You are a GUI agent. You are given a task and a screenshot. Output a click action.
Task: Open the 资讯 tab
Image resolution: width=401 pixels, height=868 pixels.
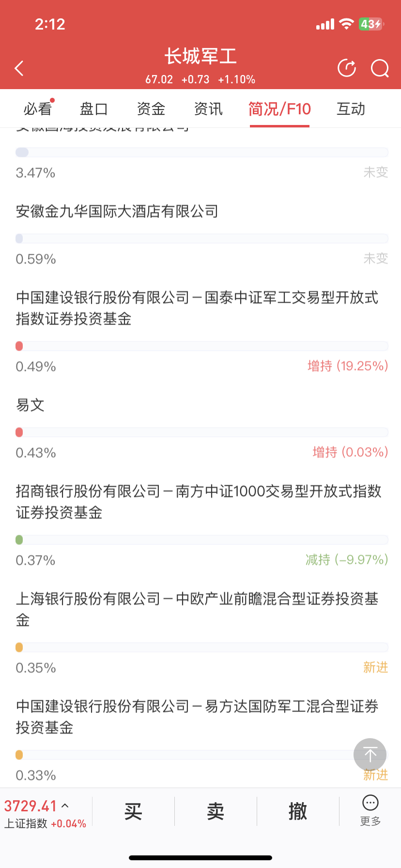click(208, 109)
